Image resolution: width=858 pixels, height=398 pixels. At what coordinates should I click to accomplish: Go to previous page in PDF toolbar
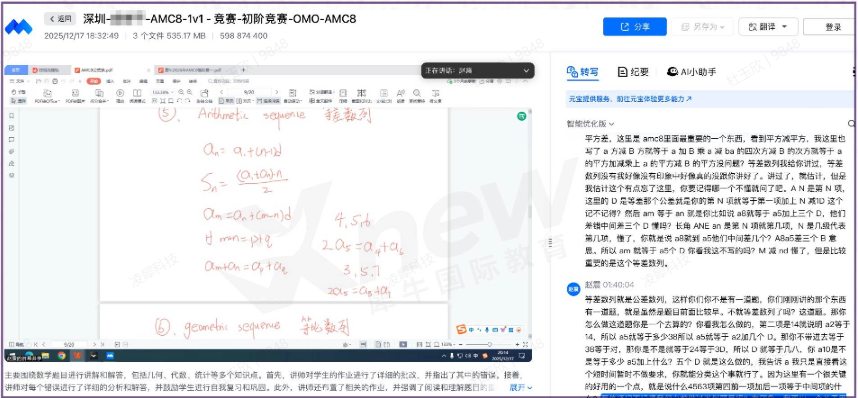tap(222, 92)
